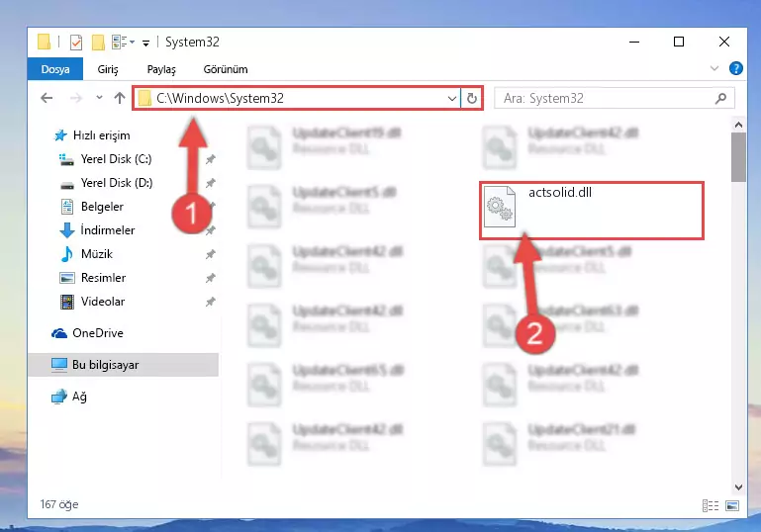The width and height of the screenshot is (761, 532).
Task: Select Ağ in the navigation pane
Action: 79,397
